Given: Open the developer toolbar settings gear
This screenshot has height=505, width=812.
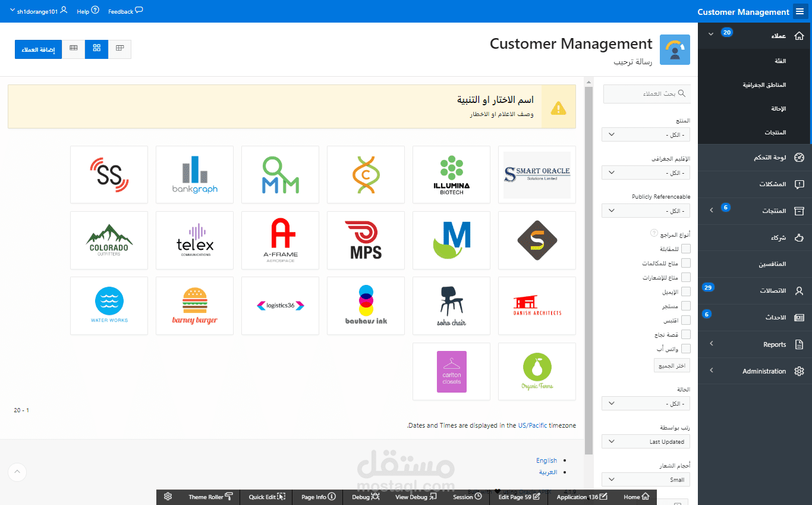Looking at the screenshot, I should click(x=168, y=497).
